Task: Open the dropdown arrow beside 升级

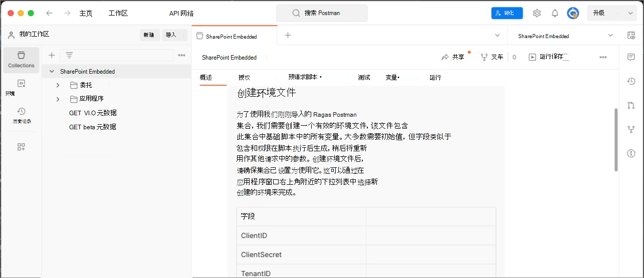Action: click(x=630, y=13)
